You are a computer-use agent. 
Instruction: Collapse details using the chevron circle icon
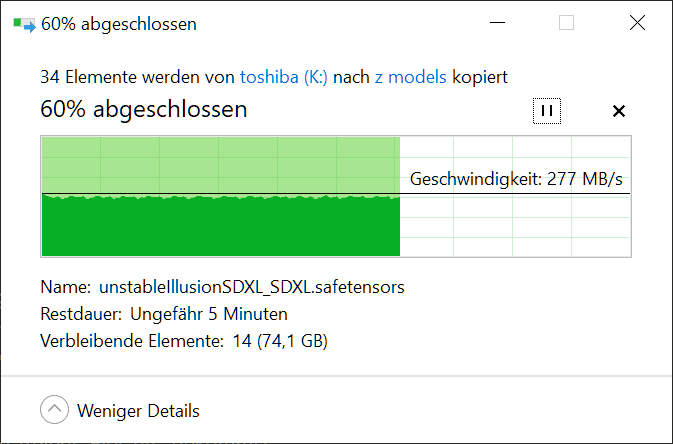pyautogui.click(x=55, y=410)
